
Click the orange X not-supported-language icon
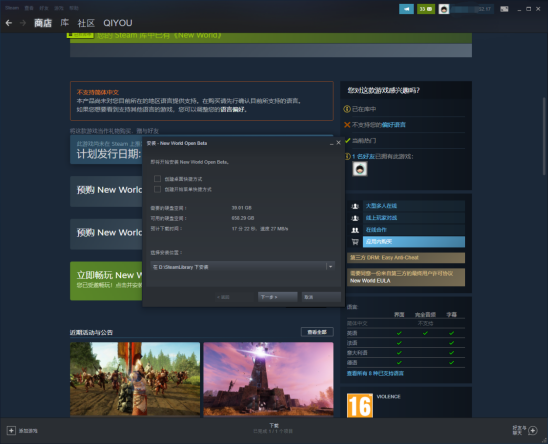click(347, 125)
